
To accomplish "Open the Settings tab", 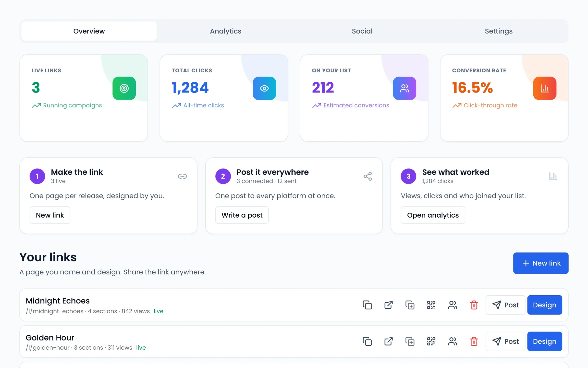I will tap(499, 31).
